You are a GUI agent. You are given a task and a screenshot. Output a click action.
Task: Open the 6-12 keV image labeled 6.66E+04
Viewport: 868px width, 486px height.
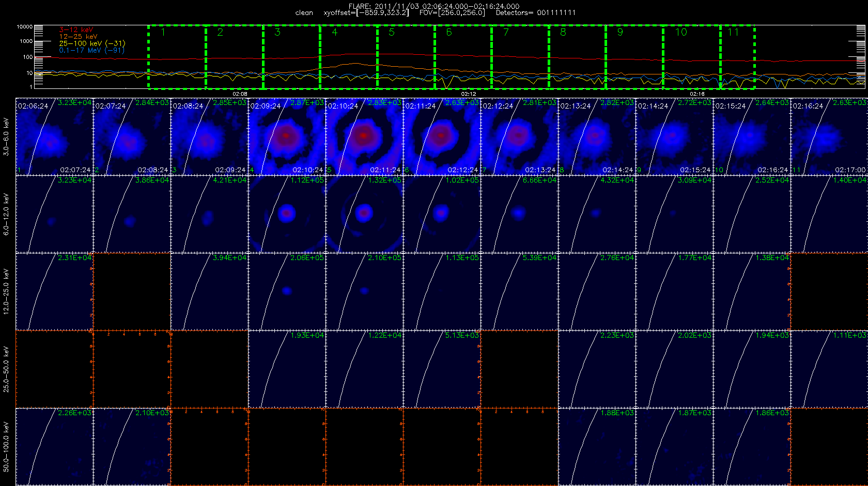tap(519, 214)
